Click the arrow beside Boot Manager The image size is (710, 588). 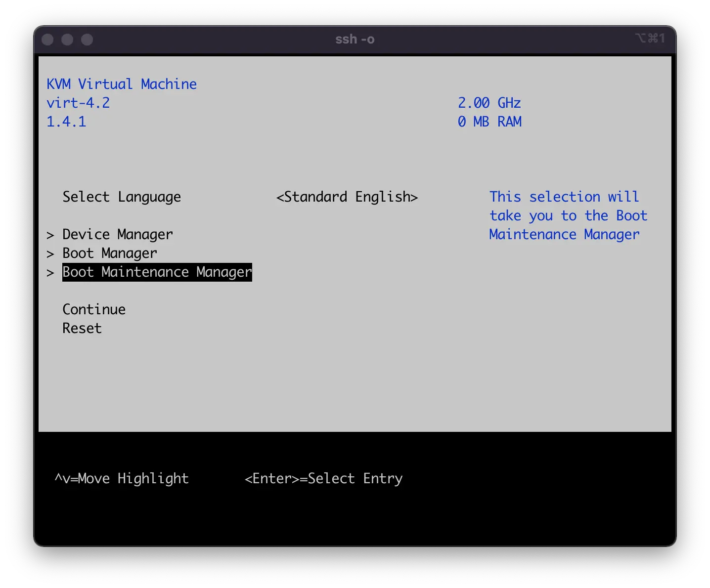click(x=50, y=254)
